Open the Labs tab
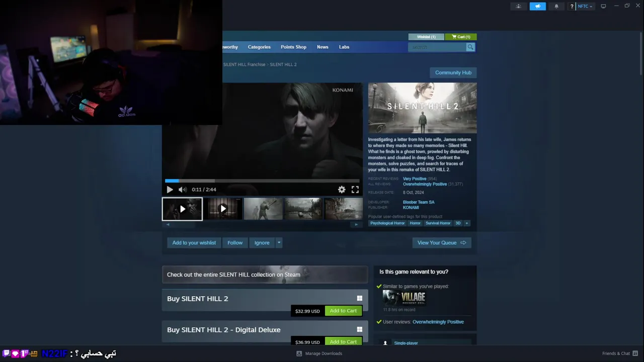The width and height of the screenshot is (644, 362). click(344, 47)
